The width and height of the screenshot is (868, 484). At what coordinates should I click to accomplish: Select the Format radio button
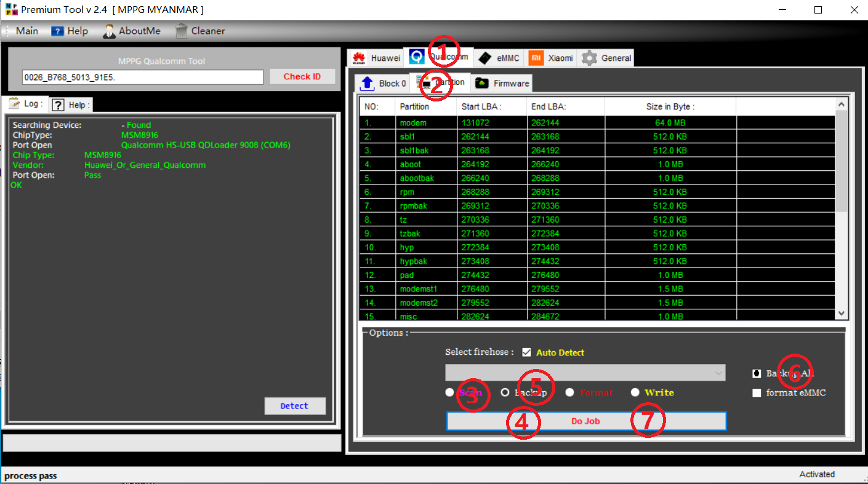(569, 392)
